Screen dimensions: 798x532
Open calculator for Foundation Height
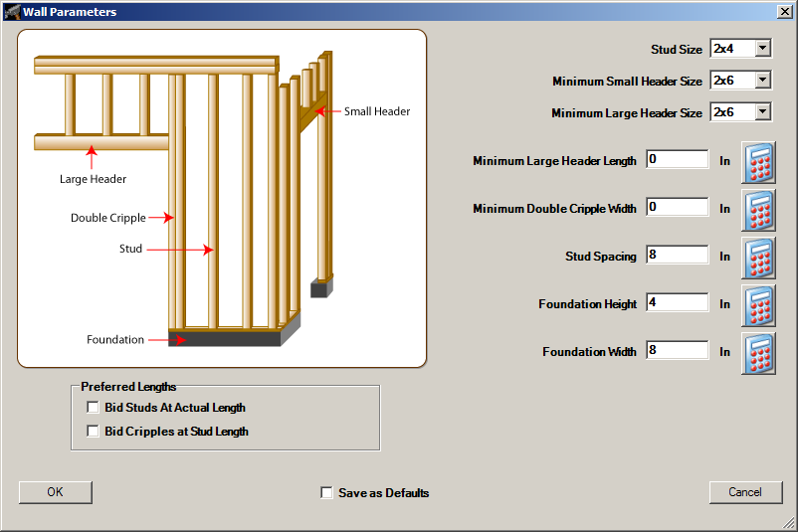point(758,305)
